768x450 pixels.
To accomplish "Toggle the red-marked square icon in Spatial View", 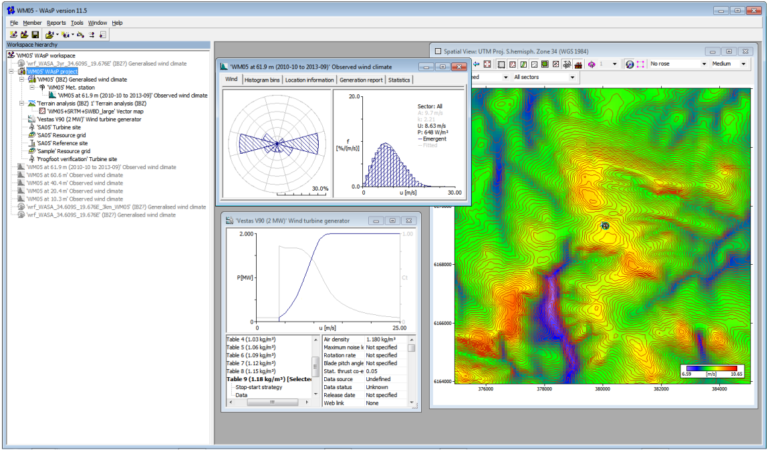I will (x=555, y=64).
